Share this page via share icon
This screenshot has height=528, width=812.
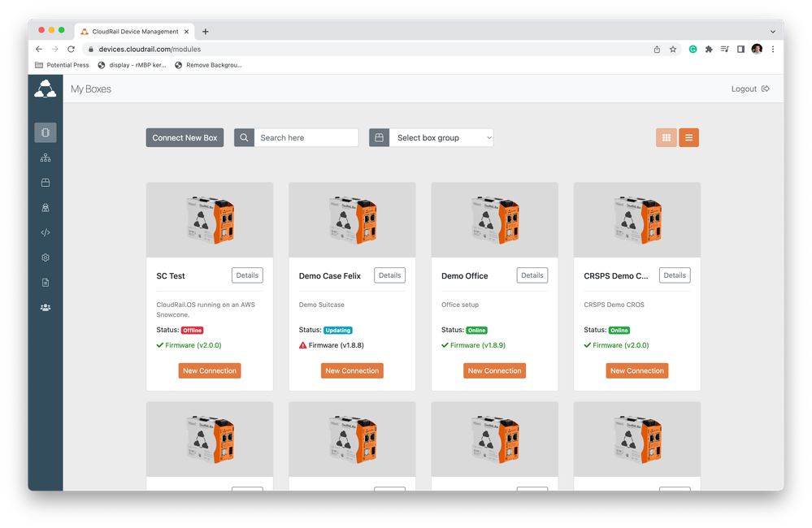click(x=657, y=50)
